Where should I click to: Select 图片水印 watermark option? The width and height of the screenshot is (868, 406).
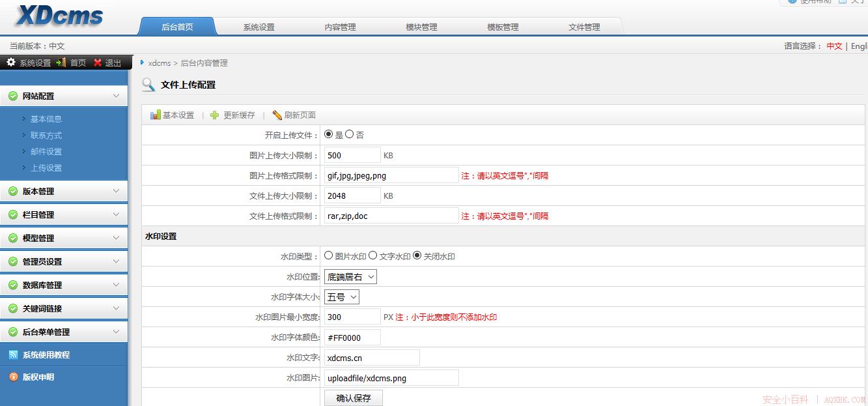click(328, 255)
